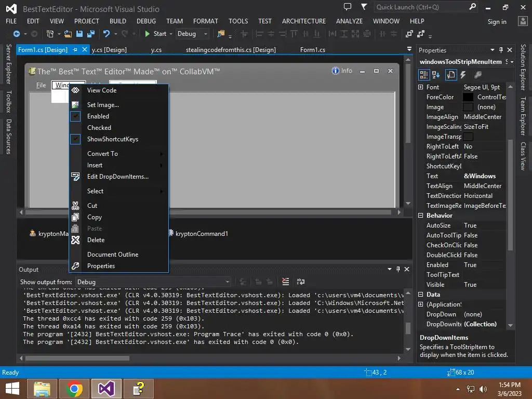Viewport: 532px width, 399px height.
Task: Choose Document Outline in context menu
Action: (119, 255)
